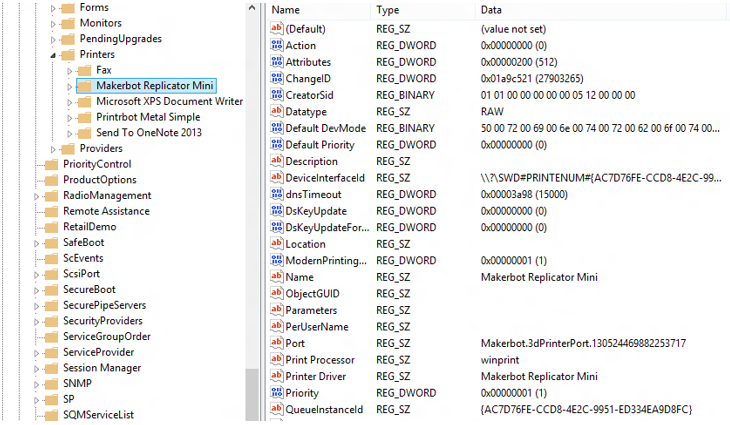Viewport: 730px width, 425px height.
Task: Select the SecureBoot key
Action: click(x=89, y=289)
